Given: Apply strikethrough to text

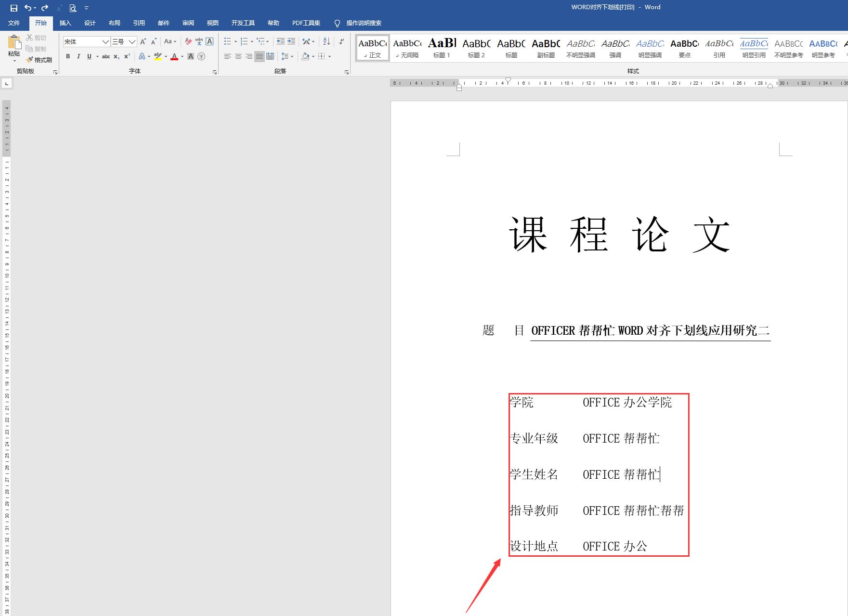Looking at the screenshot, I should [x=105, y=56].
